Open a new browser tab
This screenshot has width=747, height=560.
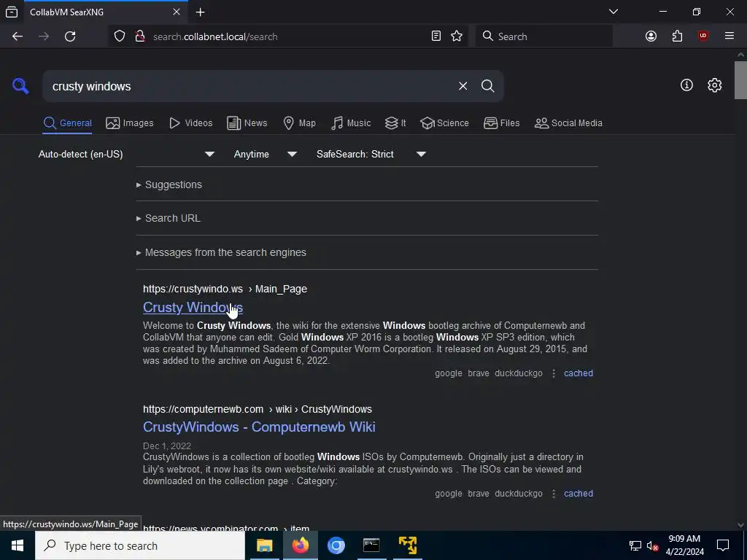click(x=201, y=12)
